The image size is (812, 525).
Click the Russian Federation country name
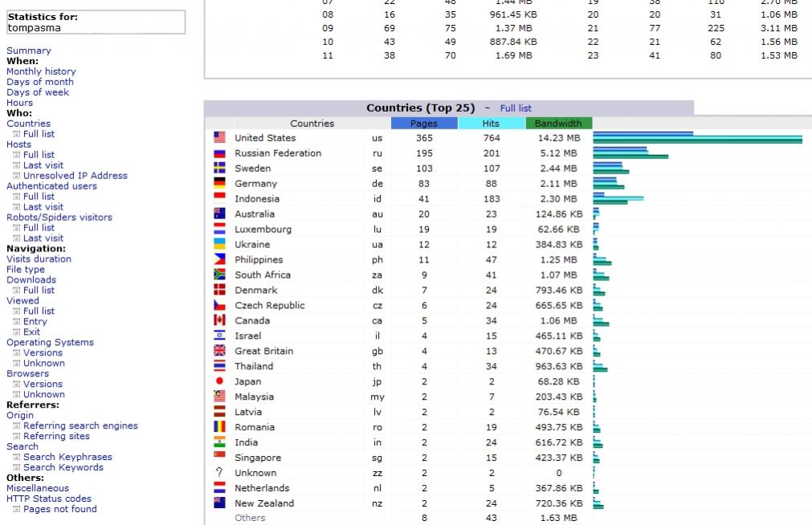[x=278, y=153]
